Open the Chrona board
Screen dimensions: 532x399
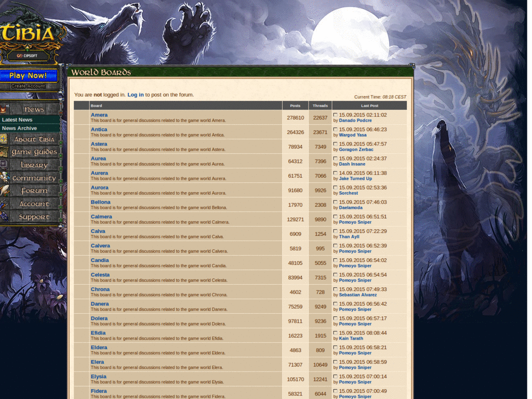click(100, 289)
